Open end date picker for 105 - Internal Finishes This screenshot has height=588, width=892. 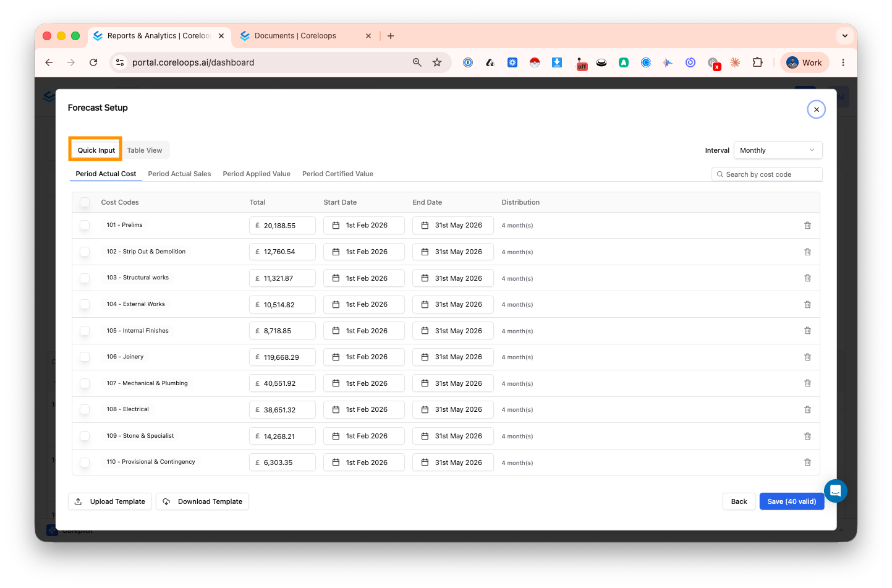[452, 331]
